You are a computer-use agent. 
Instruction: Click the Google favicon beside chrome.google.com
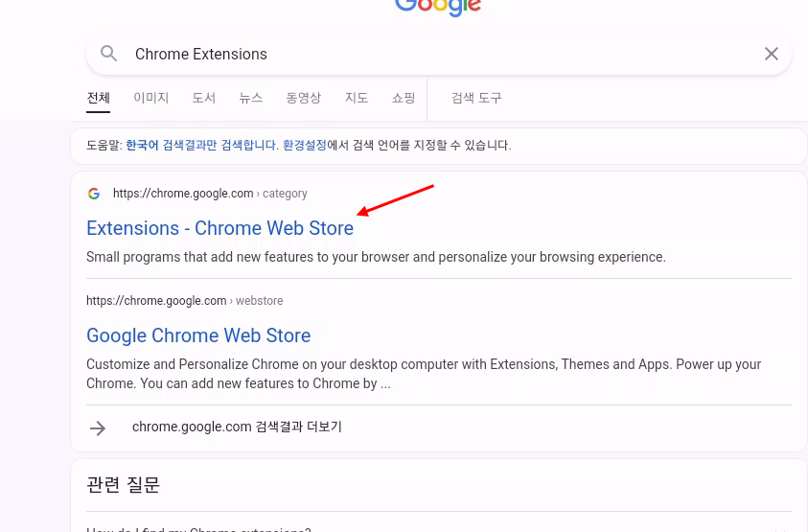94,194
